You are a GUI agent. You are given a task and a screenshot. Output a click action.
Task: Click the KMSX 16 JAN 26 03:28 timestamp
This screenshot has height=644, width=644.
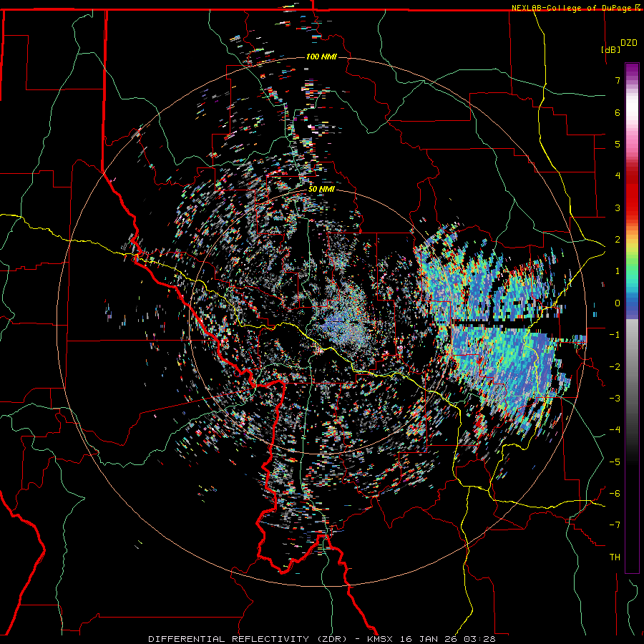[x=431, y=639]
